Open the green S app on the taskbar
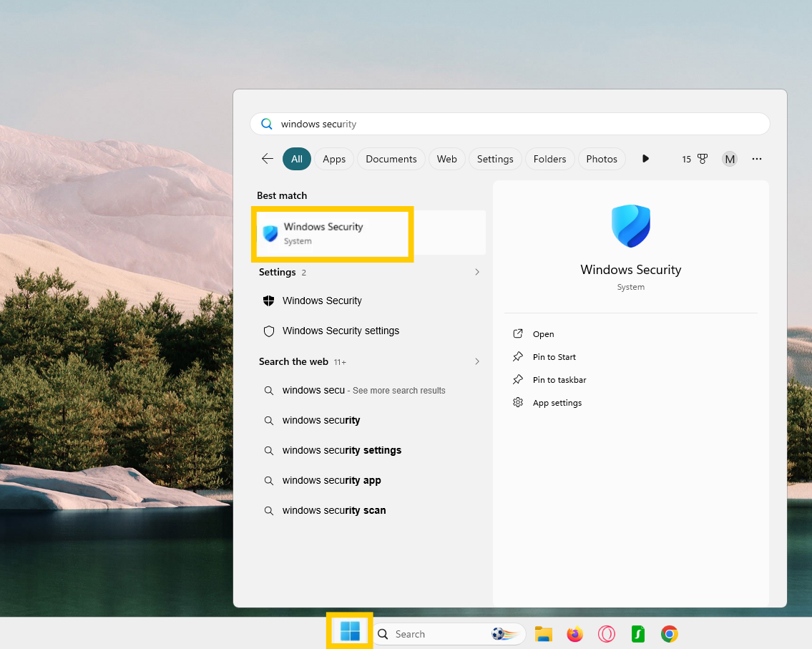Screen dimensions: 812x649 (638, 634)
